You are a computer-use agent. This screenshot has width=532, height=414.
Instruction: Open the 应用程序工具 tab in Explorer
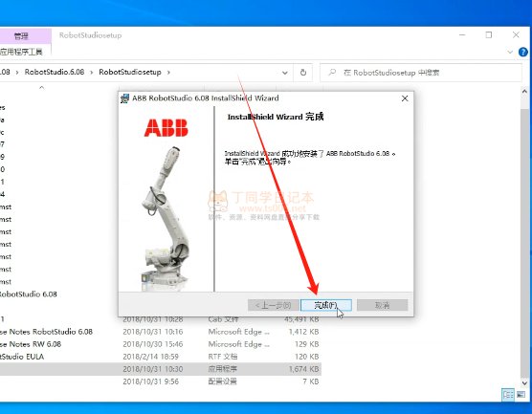click(21, 52)
